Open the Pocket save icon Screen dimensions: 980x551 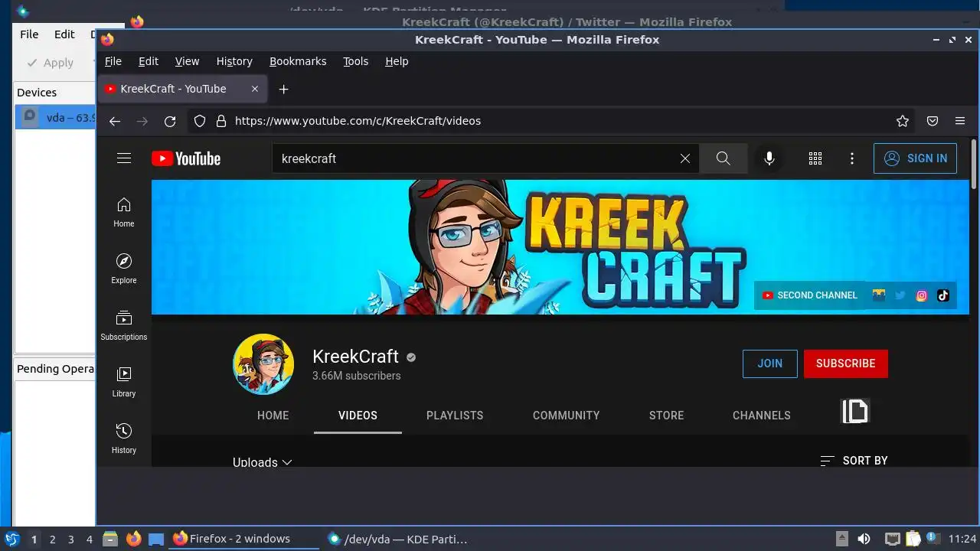click(933, 121)
